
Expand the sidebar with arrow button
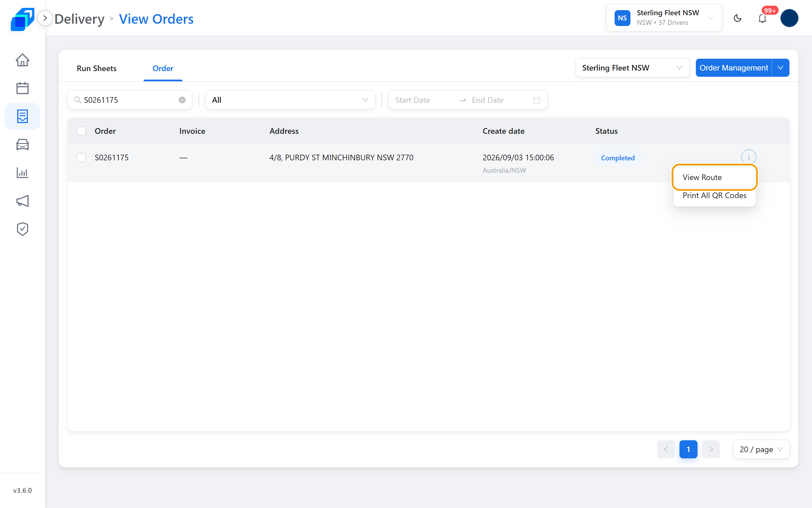(45, 18)
